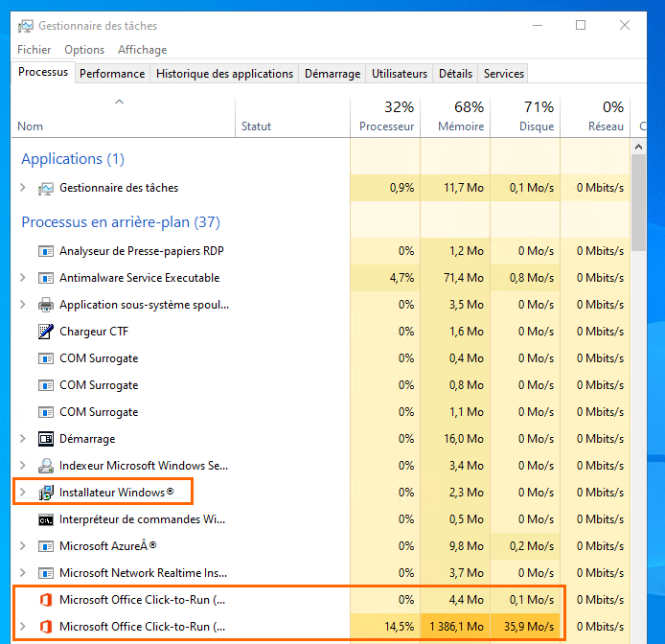
Task: Sort processes by Mémoire column
Action: click(456, 117)
